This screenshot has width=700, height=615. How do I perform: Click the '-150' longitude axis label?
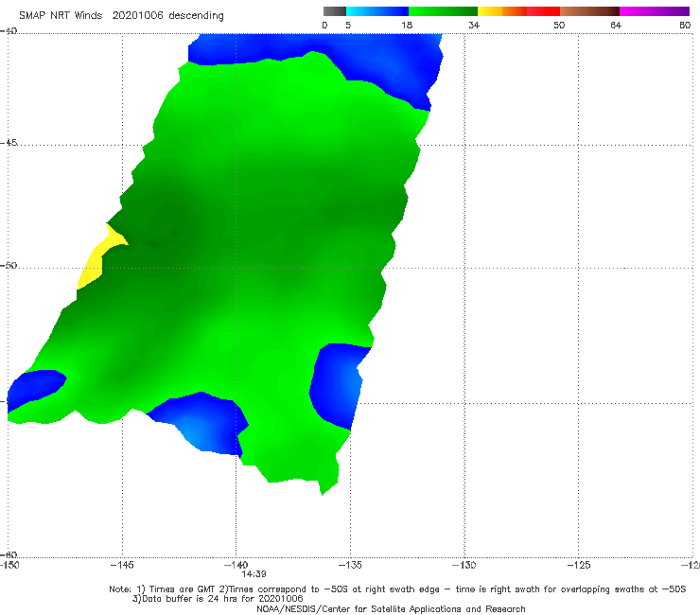(x=9, y=565)
